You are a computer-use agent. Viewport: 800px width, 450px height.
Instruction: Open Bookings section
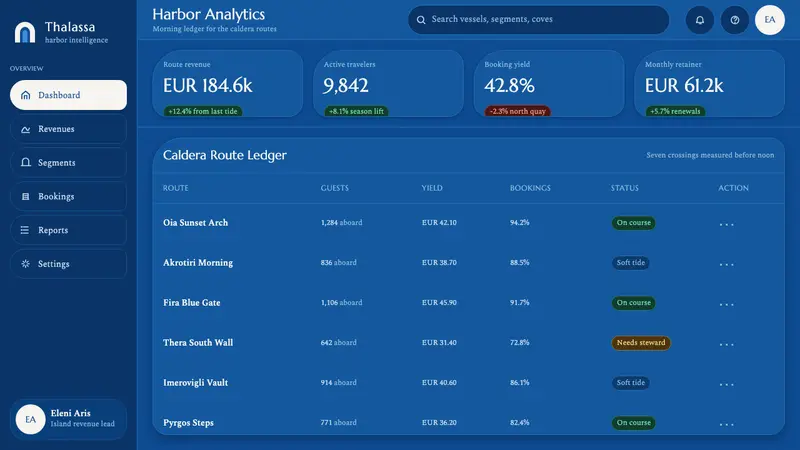pos(68,196)
